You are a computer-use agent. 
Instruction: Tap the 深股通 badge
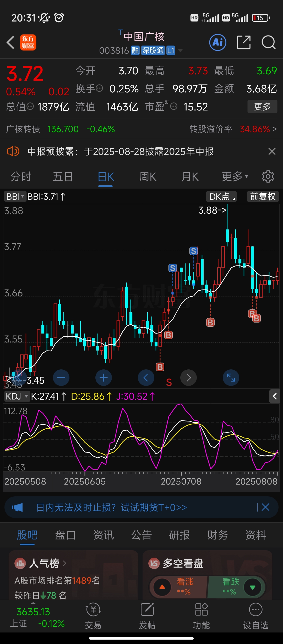[x=153, y=50]
